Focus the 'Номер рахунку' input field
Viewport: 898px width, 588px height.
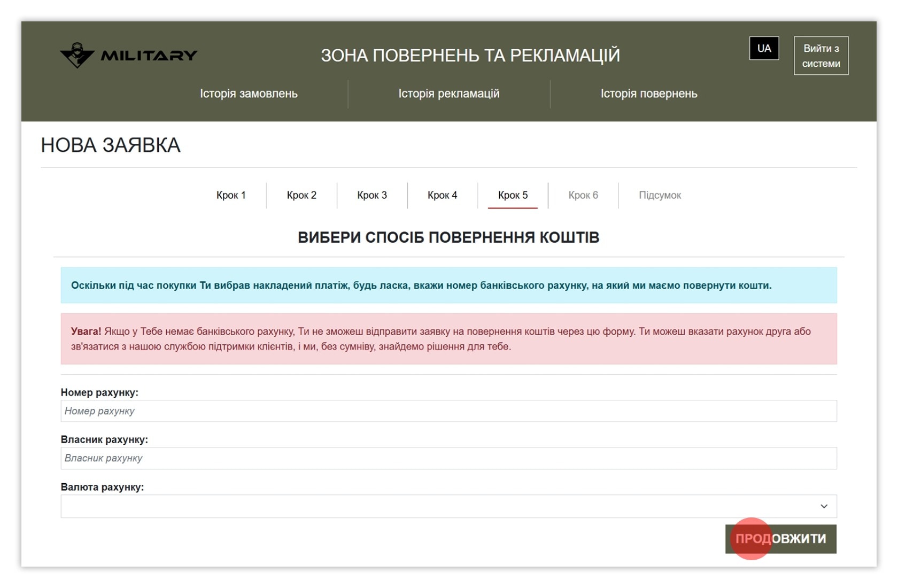[x=448, y=411]
